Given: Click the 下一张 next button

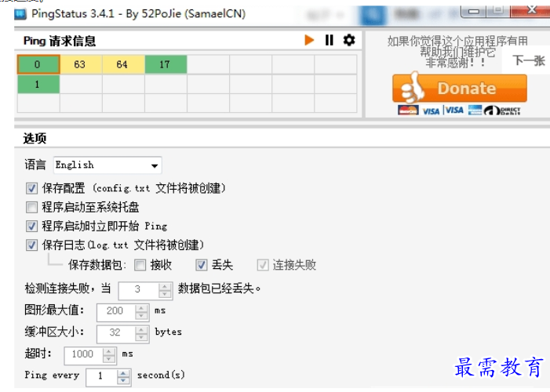Looking at the screenshot, I should (528, 61).
